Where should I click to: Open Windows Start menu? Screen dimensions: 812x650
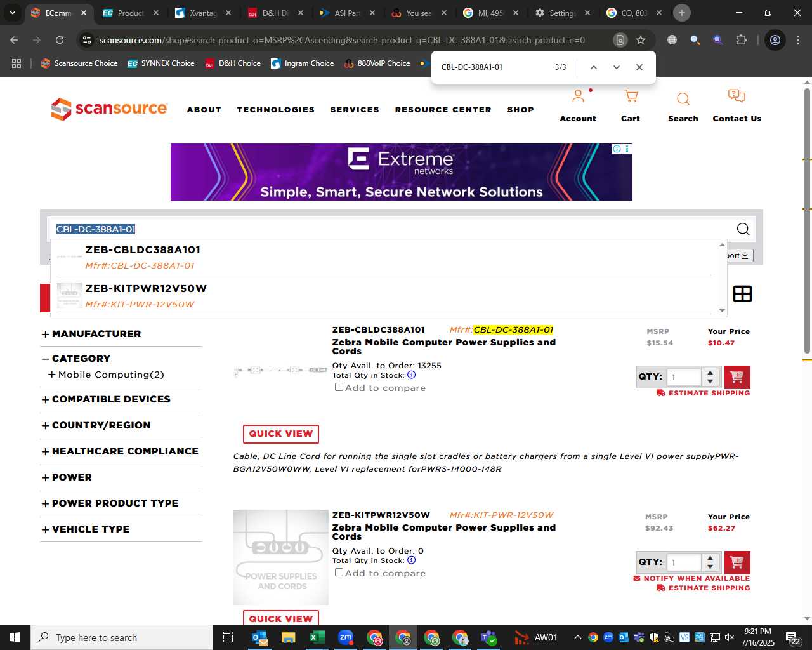tap(15, 637)
